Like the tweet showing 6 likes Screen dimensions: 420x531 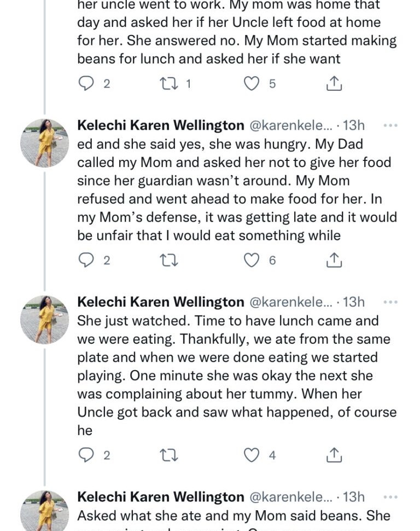coord(251,261)
